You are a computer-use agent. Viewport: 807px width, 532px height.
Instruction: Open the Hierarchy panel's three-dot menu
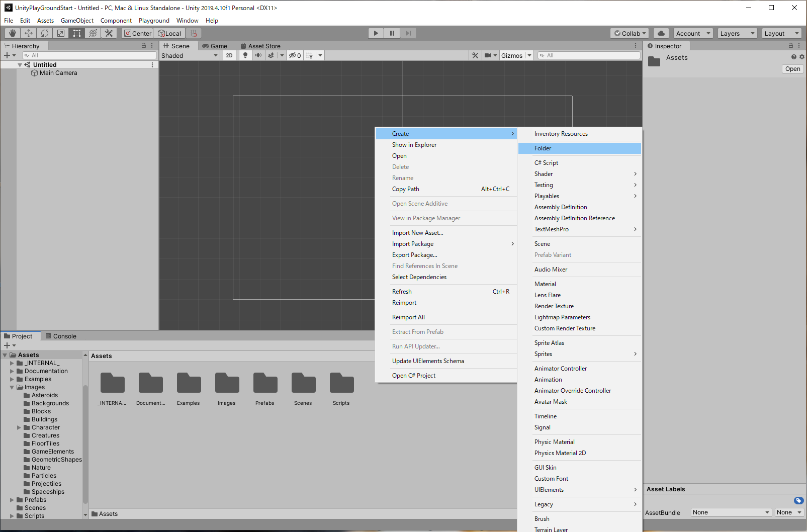click(152, 45)
